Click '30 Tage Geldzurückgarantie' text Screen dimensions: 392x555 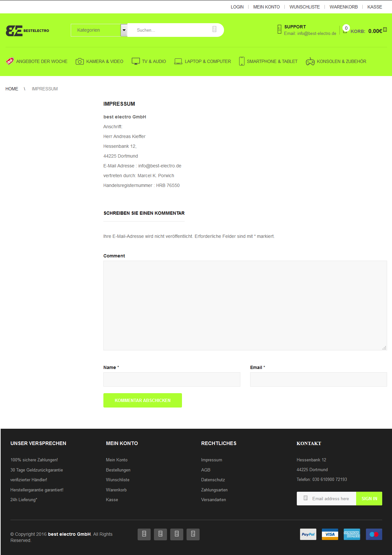point(37,470)
